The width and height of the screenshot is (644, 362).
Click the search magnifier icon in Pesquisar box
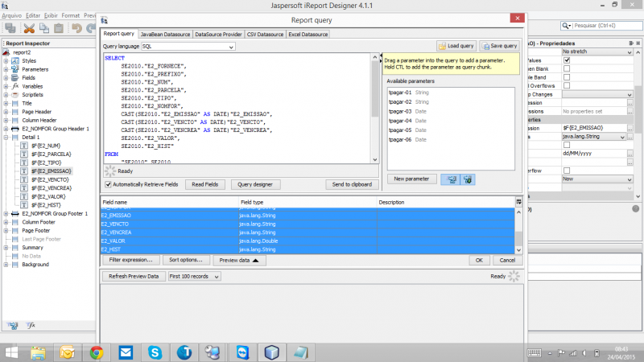coord(565,26)
